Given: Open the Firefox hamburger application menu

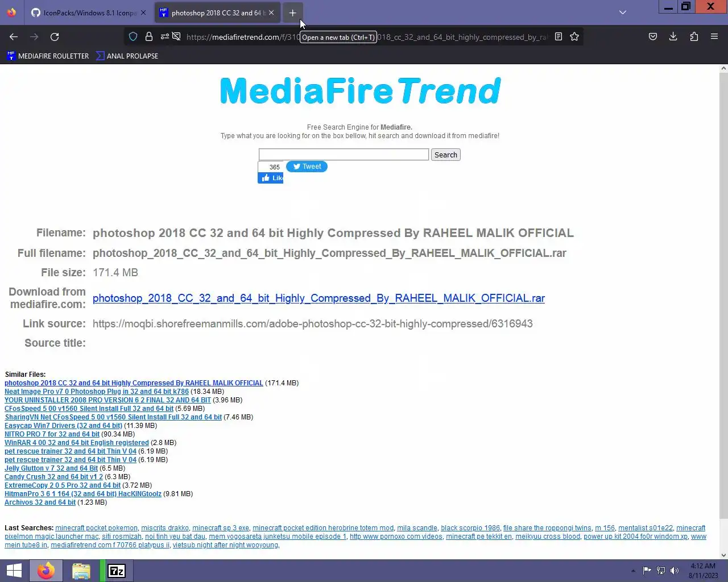Looking at the screenshot, I should tap(714, 37).
